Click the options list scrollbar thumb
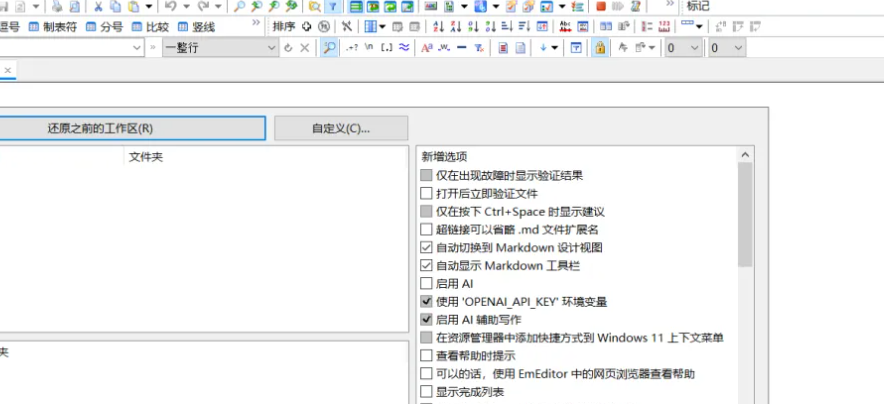 [745, 214]
